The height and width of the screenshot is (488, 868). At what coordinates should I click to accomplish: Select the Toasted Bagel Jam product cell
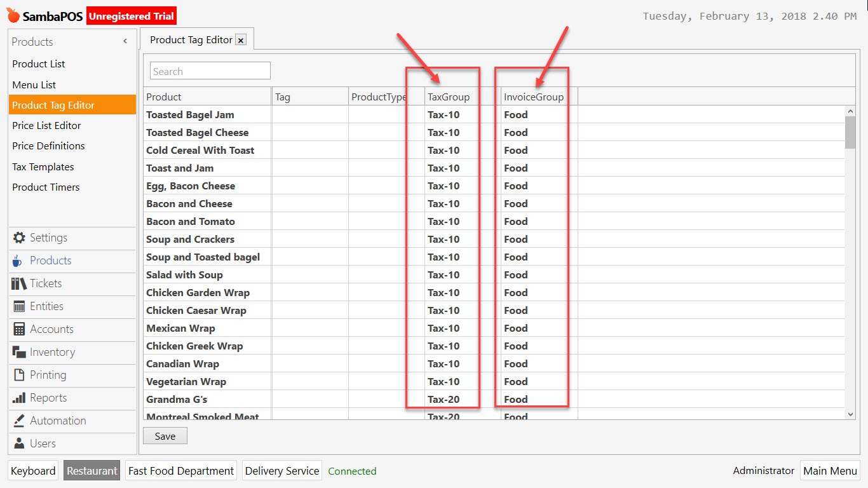click(207, 114)
